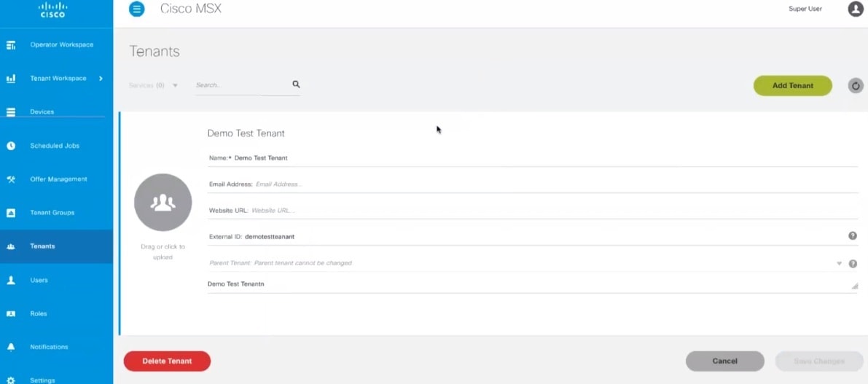Click the 'Drag or click to upload' text
The image size is (868, 384).
point(163,252)
